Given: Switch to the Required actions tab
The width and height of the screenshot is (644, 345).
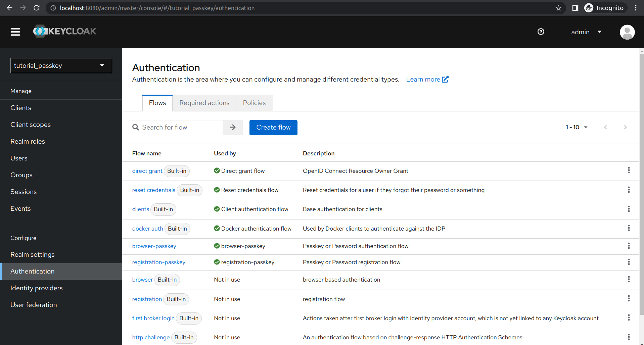Looking at the screenshot, I should (x=204, y=103).
